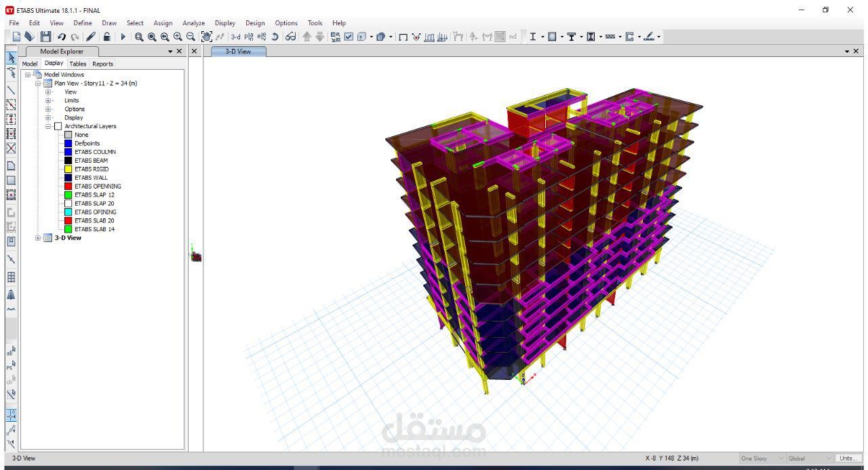Image resolution: width=868 pixels, height=470 pixels.
Task: Select the Pan tool
Action: coord(207,37)
